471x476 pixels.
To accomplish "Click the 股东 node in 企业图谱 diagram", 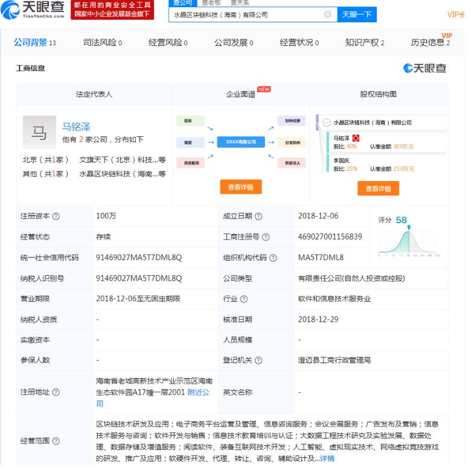I will point(190,121).
